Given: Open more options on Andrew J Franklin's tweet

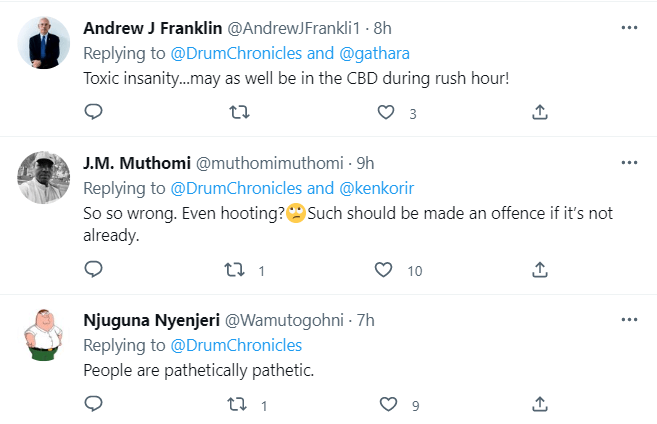Looking at the screenshot, I should (628, 27).
